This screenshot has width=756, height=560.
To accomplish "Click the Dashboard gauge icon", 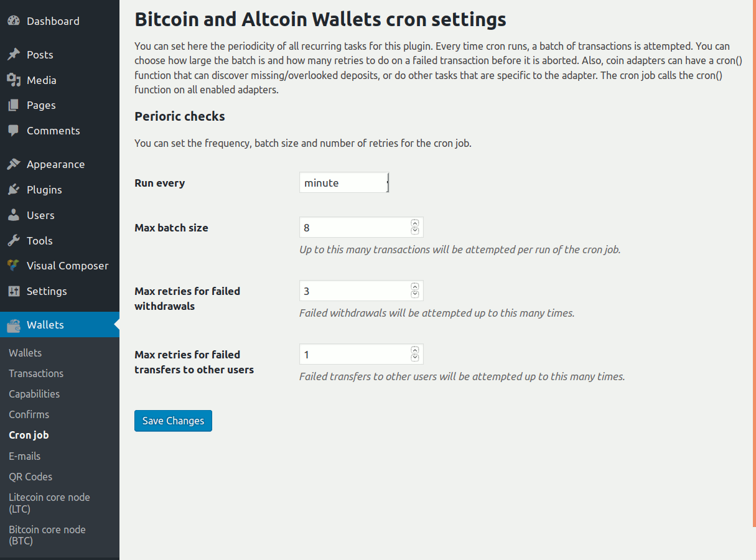I will tap(14, 21).
